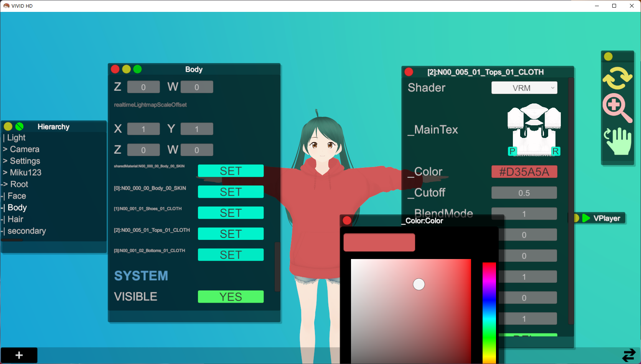Expand Miku123 in Hierarchy

[22, 172]
